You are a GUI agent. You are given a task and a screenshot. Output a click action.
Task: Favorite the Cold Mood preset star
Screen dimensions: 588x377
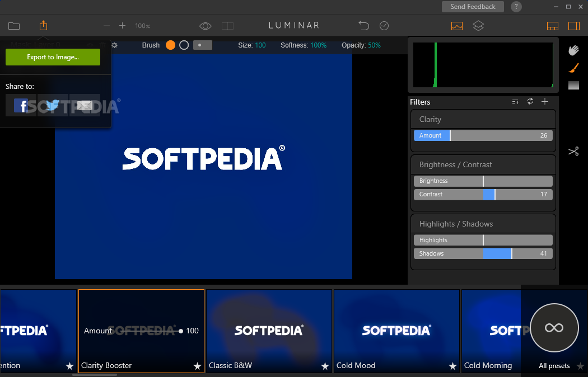452,366
